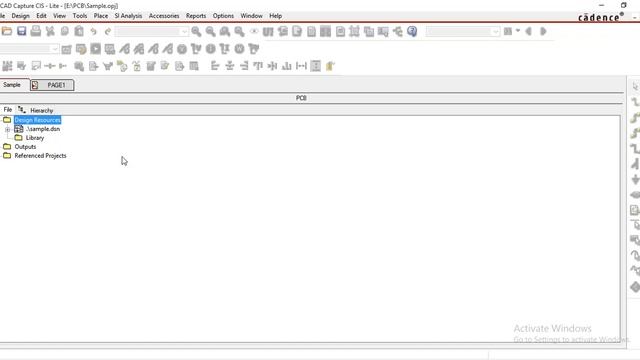The width and height of the screenshot is (640, 360).
Task: Zoom out with the magnifier minus icon
Action: 211,31
